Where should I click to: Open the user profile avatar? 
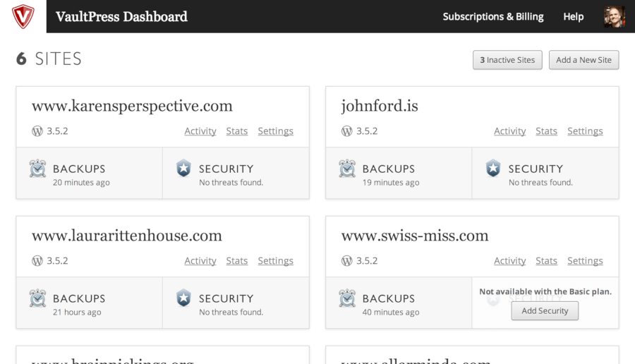(614, 16)
